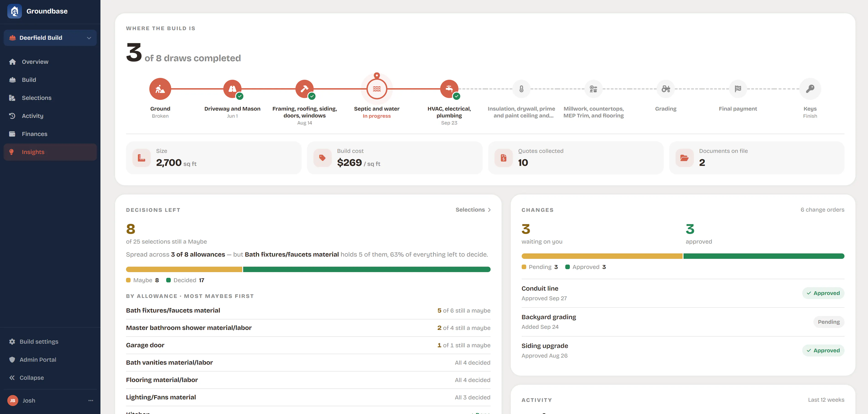This screenshot has width=868, height=414.
Task: Open the three-dot menu next to Josh
Action: point(91,401)
